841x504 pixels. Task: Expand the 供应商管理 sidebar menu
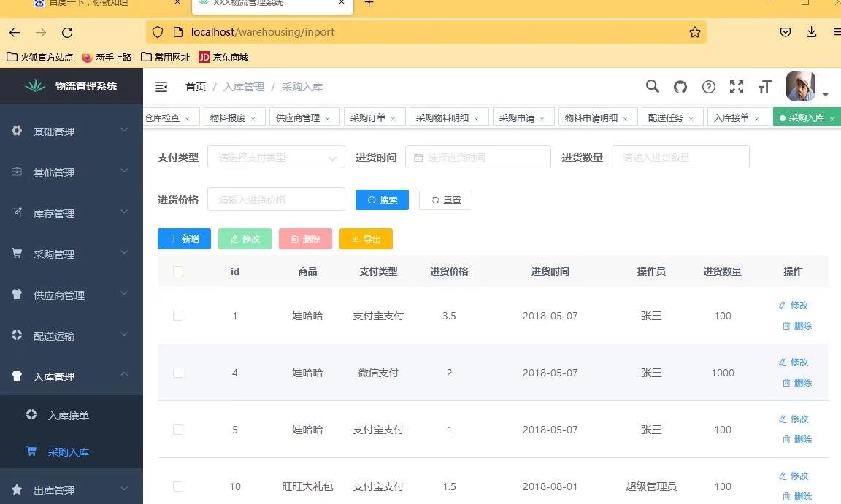(72, 295)
